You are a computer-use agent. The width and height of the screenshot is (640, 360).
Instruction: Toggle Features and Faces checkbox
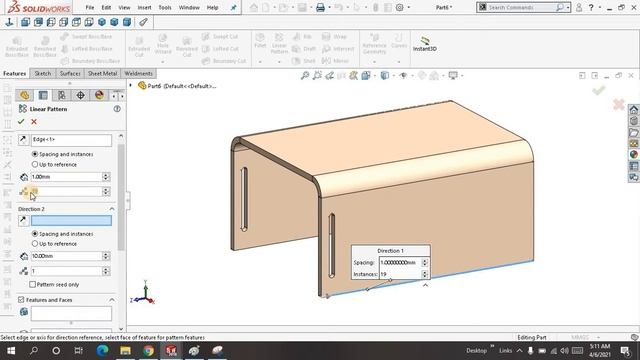[x=21, y=300]
